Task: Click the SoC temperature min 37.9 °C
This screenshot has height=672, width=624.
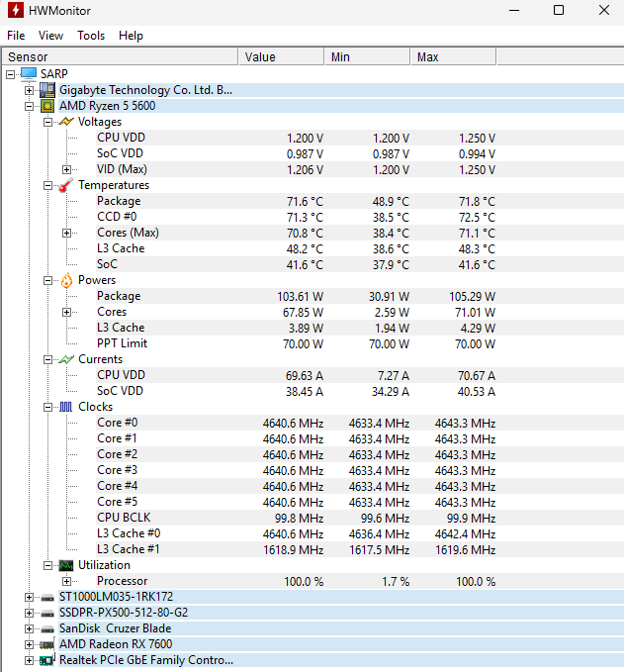Action: tap(391, 265)
